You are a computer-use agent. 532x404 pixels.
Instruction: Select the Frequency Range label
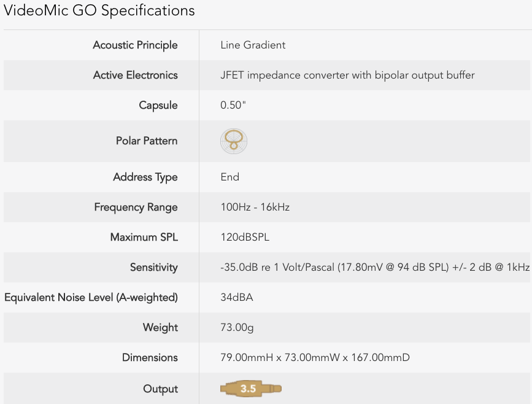136,207
